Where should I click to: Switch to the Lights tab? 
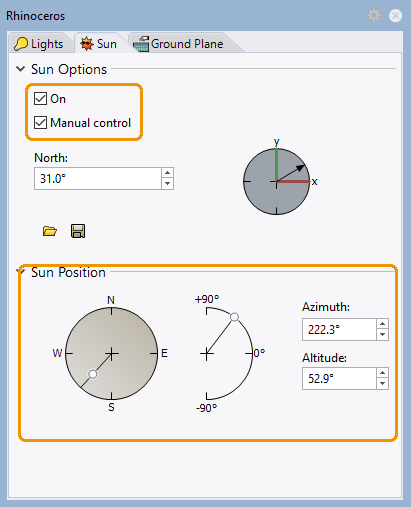tap(39, 44)
